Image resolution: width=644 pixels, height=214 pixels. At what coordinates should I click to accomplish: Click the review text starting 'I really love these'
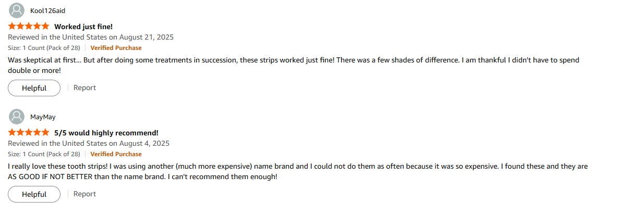297,167
